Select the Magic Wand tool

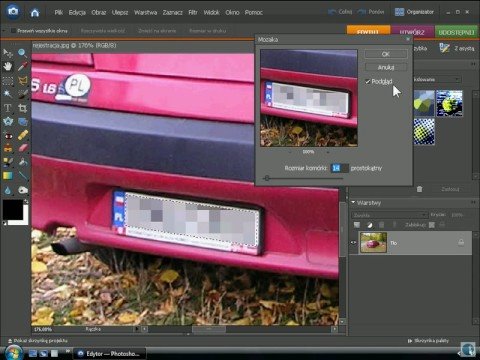tap(7, 94)
